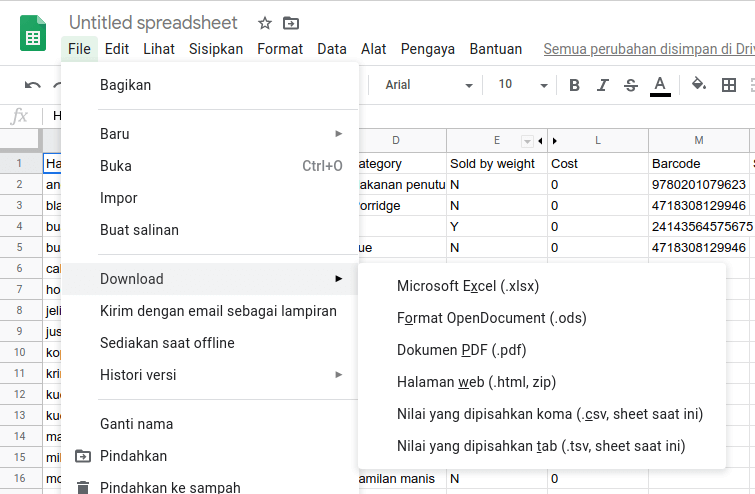Download as Microsoft Excel (.xlsx)
Image resolution: width=755 pixels, height=494 pixels.
coord(542,286)
